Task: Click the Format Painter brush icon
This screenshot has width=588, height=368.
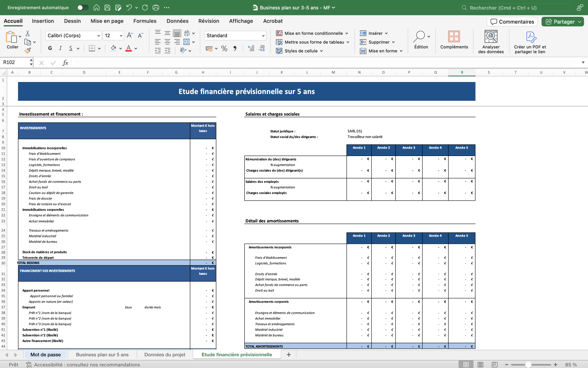Action: (x=28, y=50)
